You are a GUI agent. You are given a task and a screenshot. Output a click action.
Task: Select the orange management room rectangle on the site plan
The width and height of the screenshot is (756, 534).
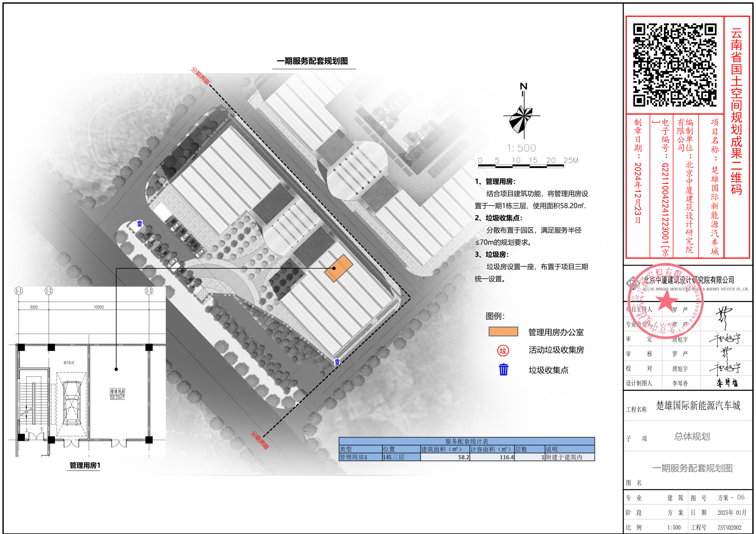(x=339, y=268)
